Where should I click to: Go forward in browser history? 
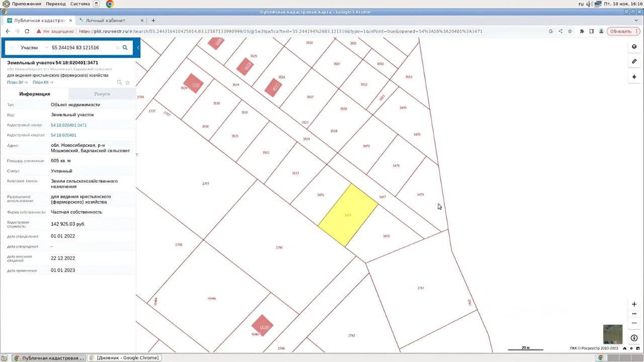[x=18, y=31]
